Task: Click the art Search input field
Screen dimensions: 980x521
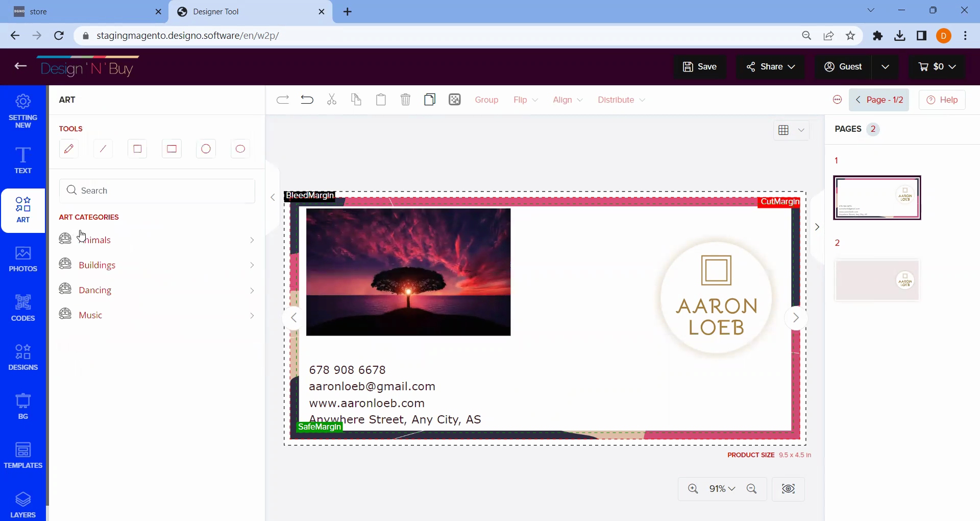Action: click(x=157, y=191)
